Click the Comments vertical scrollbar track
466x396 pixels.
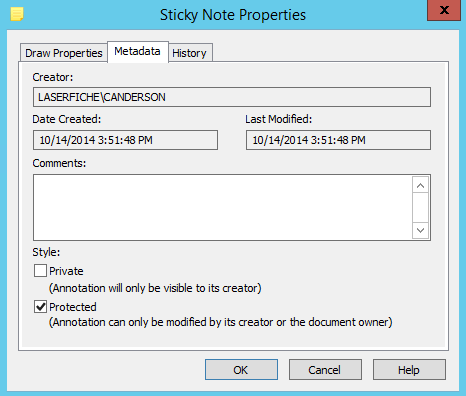420,208
